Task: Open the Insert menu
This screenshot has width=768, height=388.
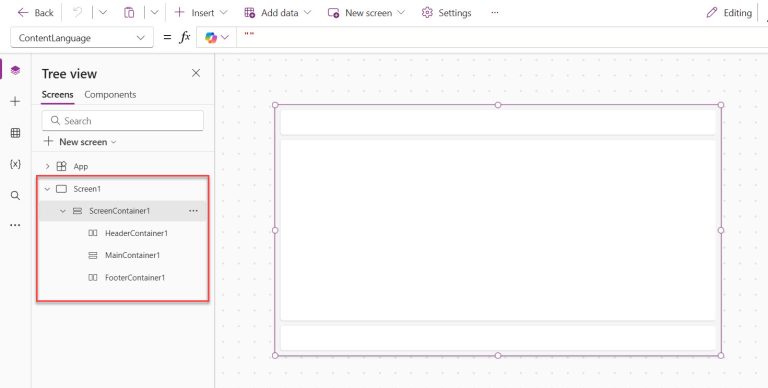Action: (201, 13)
